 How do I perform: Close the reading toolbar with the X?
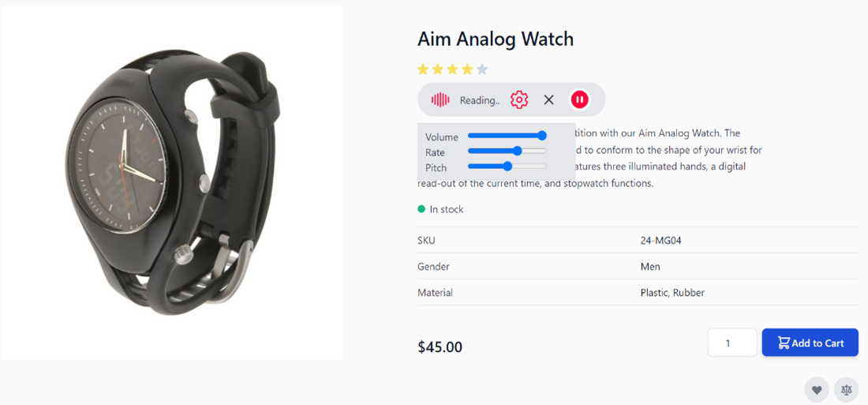click(549, 99)
